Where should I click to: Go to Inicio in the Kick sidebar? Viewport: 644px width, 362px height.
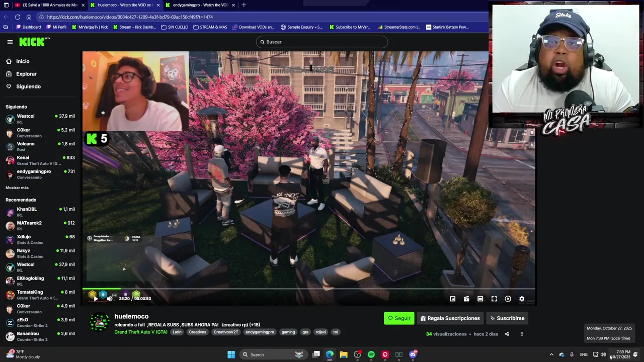point(18,61)
